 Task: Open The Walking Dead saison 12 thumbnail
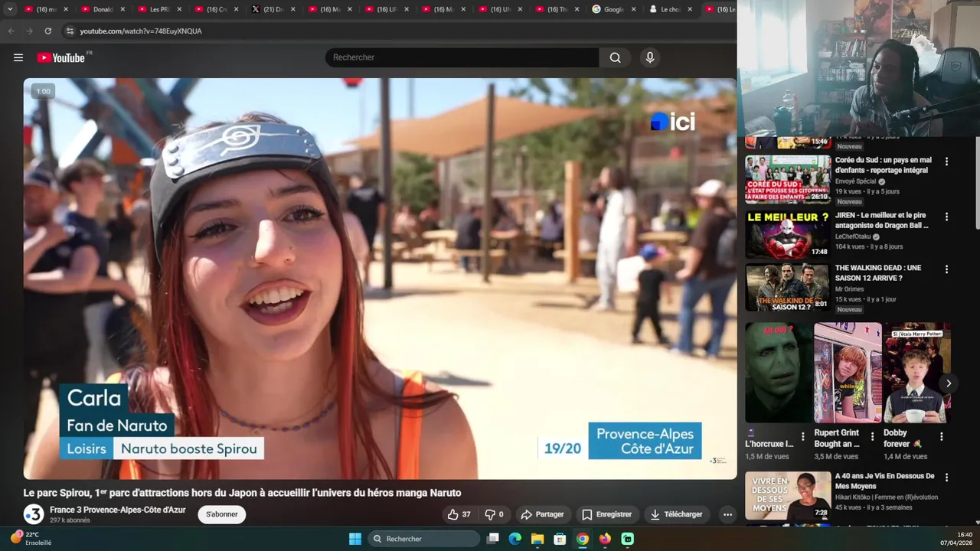pos(788,287)
